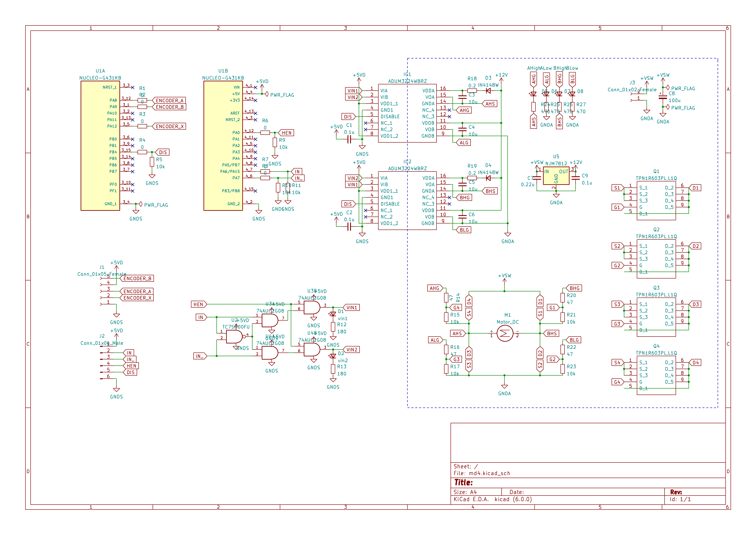Select the DIS label next to R4
Screen dimensions: 756x535
pos(162,153)
